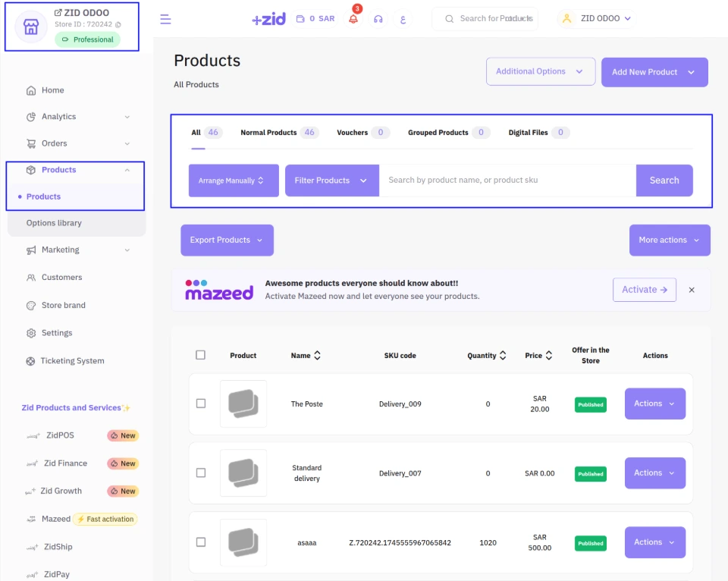This screenshot has width=728, height=581.
Task: Open the Filter Products dropdown
Action: (331, 181)
